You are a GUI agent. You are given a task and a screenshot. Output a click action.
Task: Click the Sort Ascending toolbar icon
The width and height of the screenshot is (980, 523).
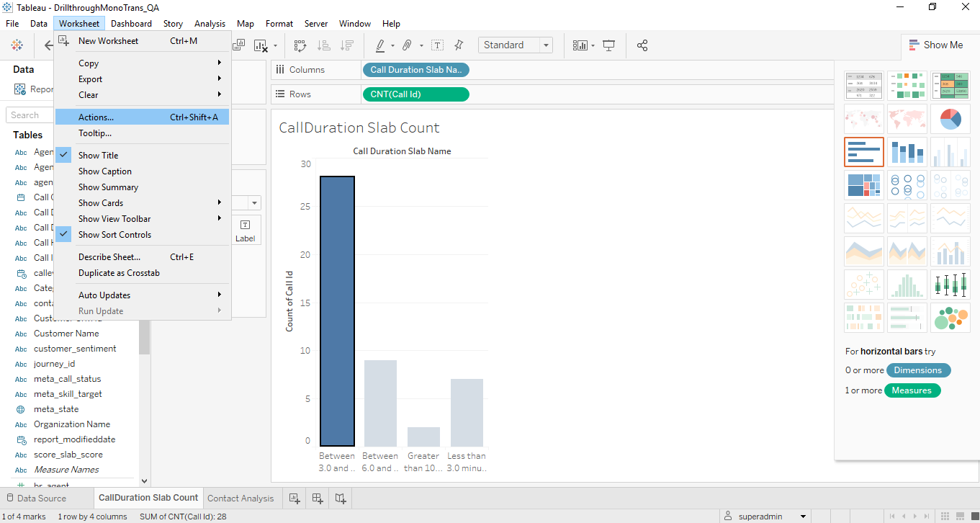pyautogui.click(x=324, y=45)
